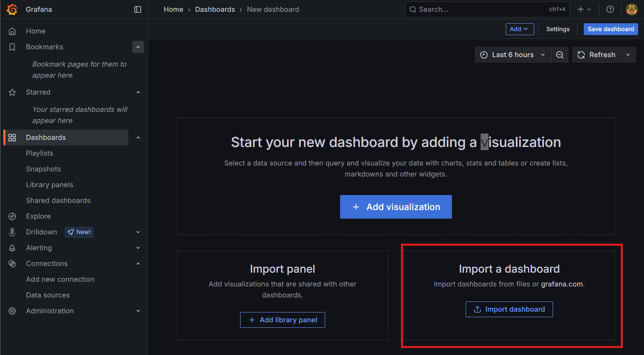Follow the grafana.com link
Screen dimensions: 644x355
562,284
